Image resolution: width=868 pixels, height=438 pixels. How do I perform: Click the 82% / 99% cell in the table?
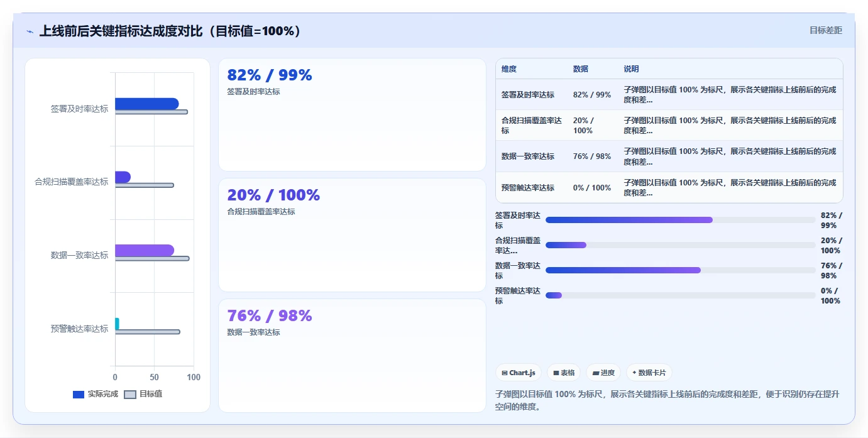pos(592,95)
